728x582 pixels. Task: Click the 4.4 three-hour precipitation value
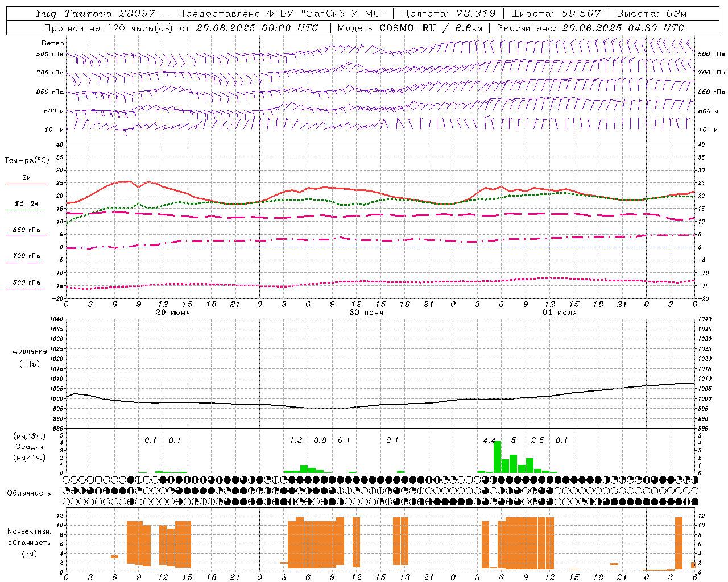tap(489, 440)
